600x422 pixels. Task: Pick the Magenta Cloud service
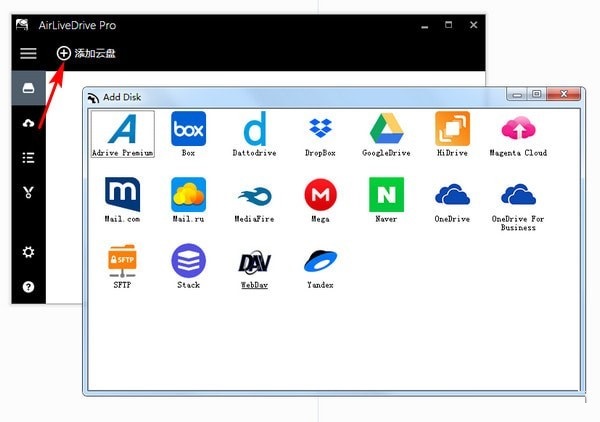(518, 134)
